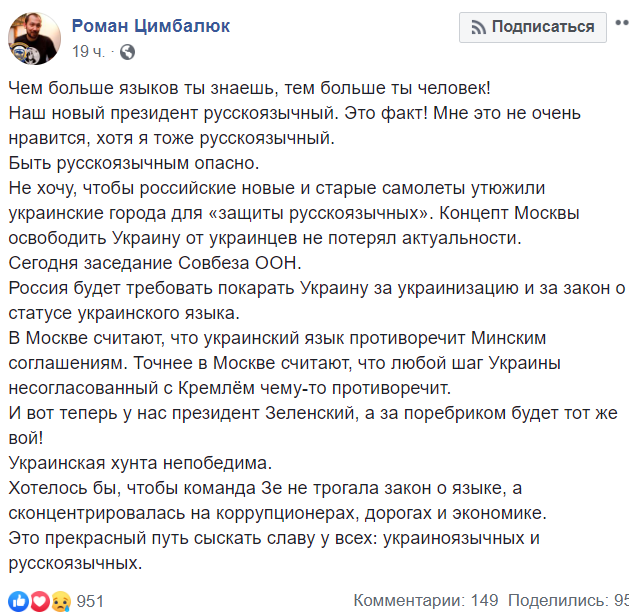Viewport: 629px width, 616px height.
Task: Click the line 'статусе украинского языка.'
Action: coord(124,313)
